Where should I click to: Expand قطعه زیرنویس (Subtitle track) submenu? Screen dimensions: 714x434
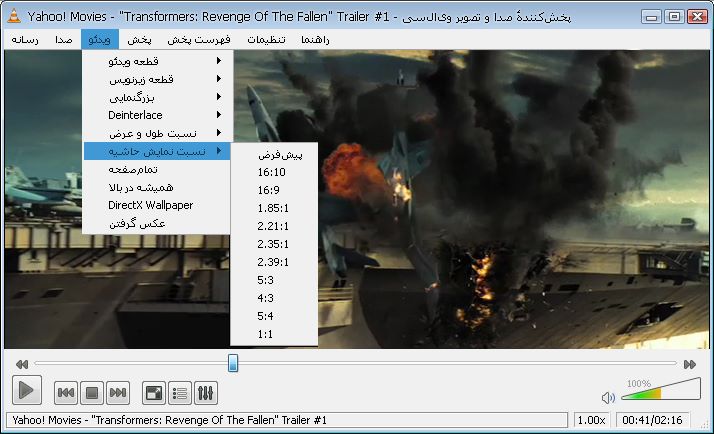point(157,79)
